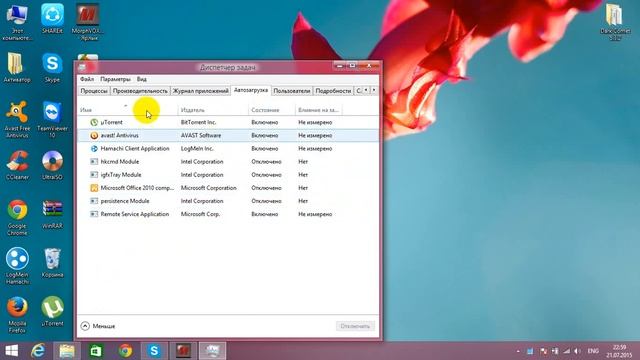Open the Активатор folder on the desktop
640x360 pixels.
point(17,68)
